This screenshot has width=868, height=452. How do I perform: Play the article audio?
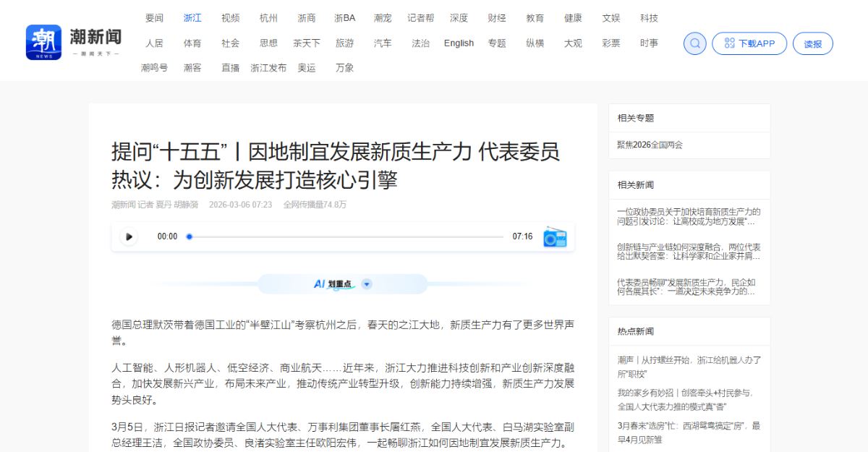129,236
